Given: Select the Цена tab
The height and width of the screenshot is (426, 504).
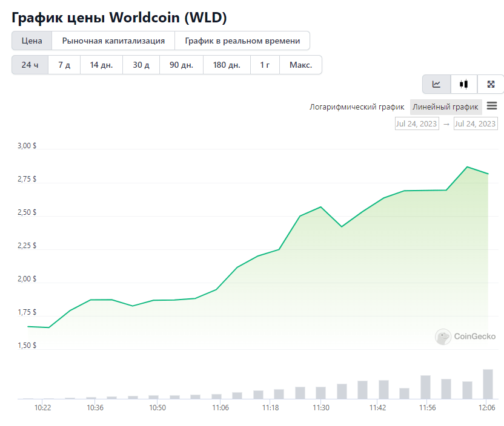Looking at the screenshot, I should [32, 41].
